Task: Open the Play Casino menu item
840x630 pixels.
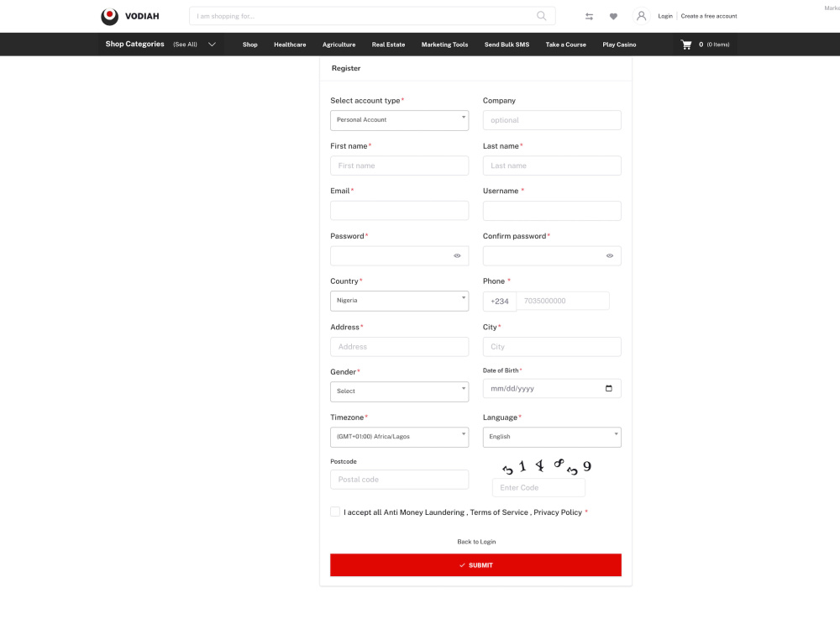Action: [619, 45]
